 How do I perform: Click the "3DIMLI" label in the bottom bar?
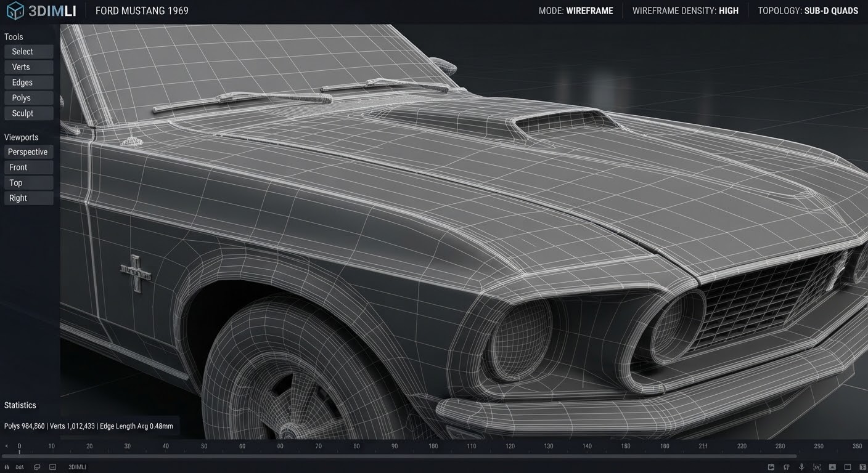click(x=77, y=467)
